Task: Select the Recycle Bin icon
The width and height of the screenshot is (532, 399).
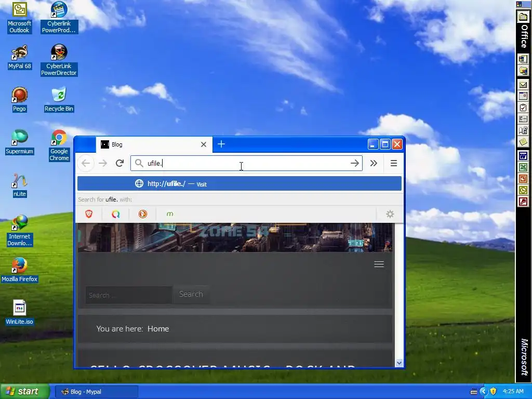Action: (x=59, y=99)
